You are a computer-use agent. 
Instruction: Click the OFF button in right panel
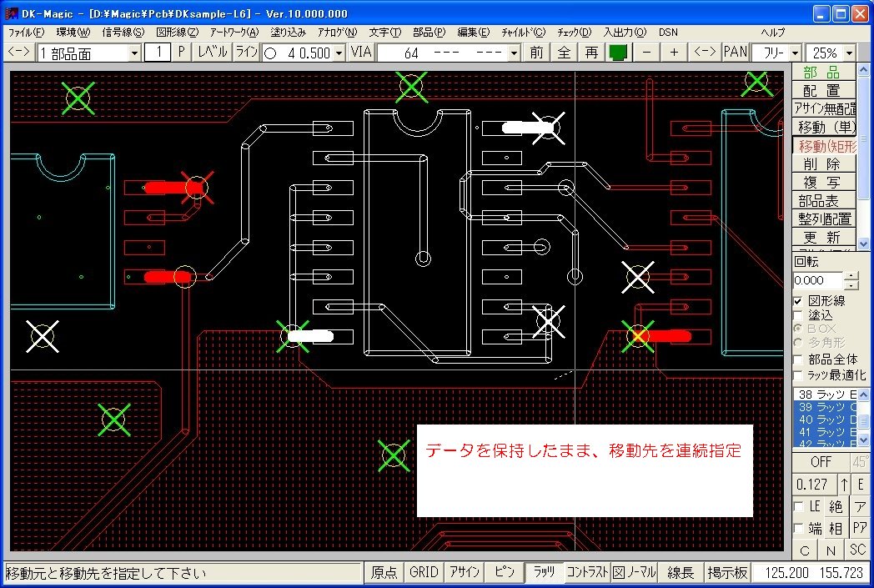[821, 462]
